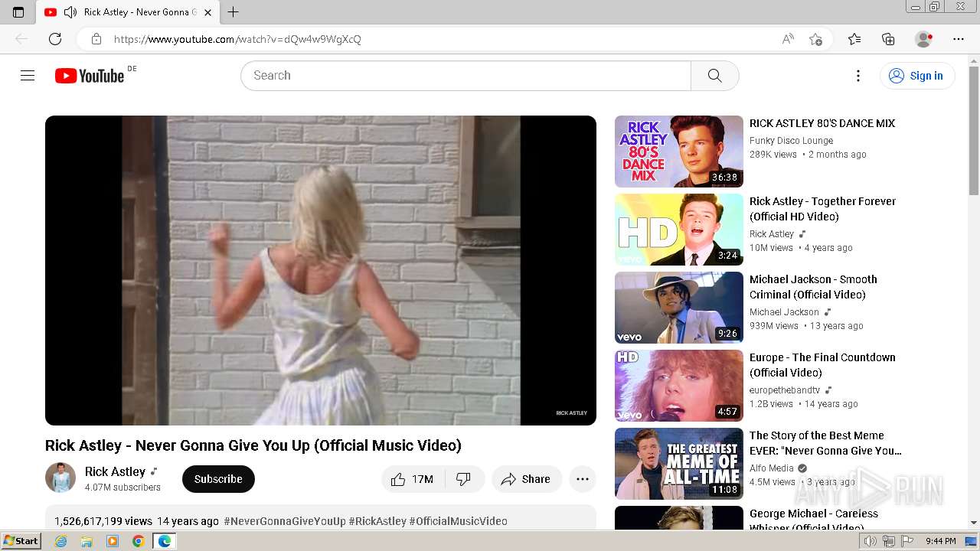Share the Rick Astley video
This screenshot has height=551, width=980.
tap(526, 479)
